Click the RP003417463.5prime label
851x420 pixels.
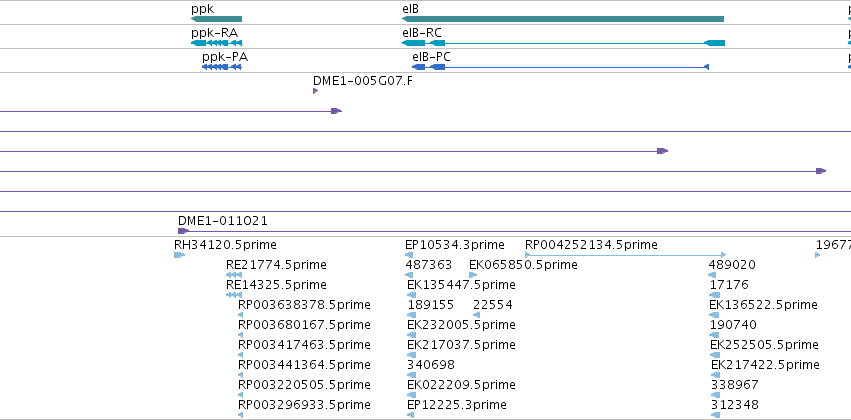304,345
